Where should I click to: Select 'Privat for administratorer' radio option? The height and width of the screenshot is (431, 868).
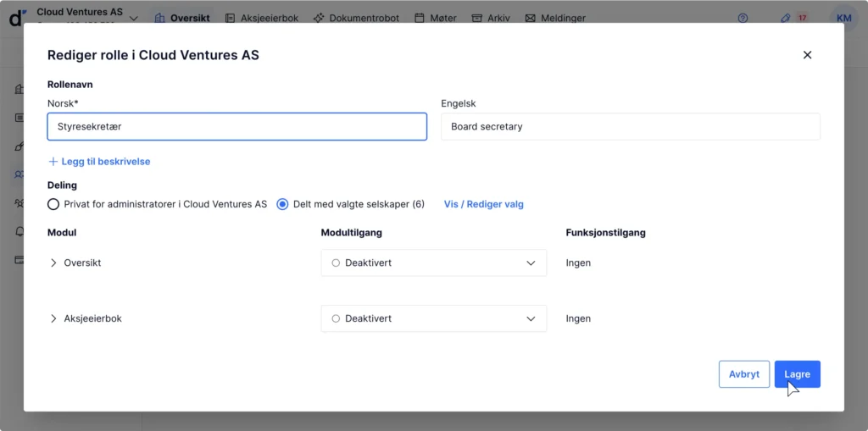[x=53, y=204]
